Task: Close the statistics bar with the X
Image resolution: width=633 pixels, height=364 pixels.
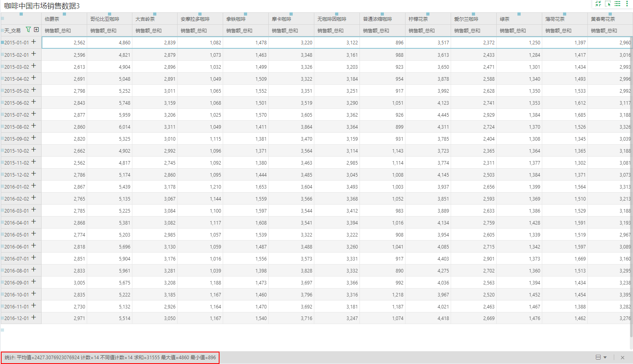Action: pyautogui.click(x=623, y=358)
